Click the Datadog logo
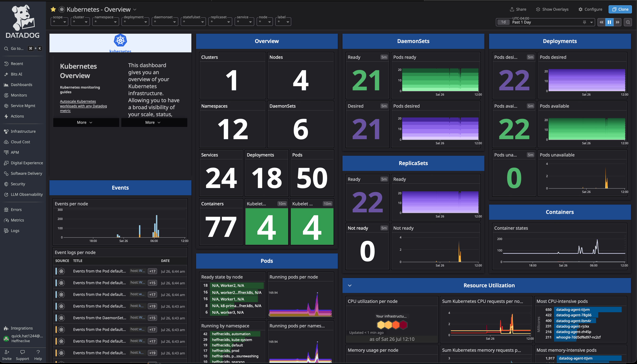The width and height of the screenshot is (637, 364). pos(23,22)
